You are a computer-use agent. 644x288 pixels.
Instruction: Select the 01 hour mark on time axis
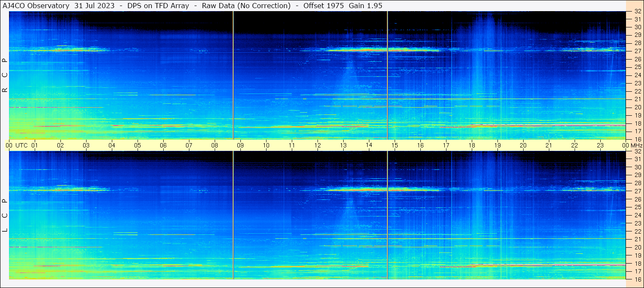pos(35,145)
